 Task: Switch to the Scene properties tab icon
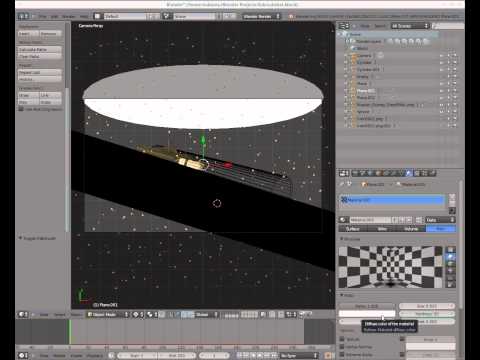pyautogui.click(x=363, y=173)
